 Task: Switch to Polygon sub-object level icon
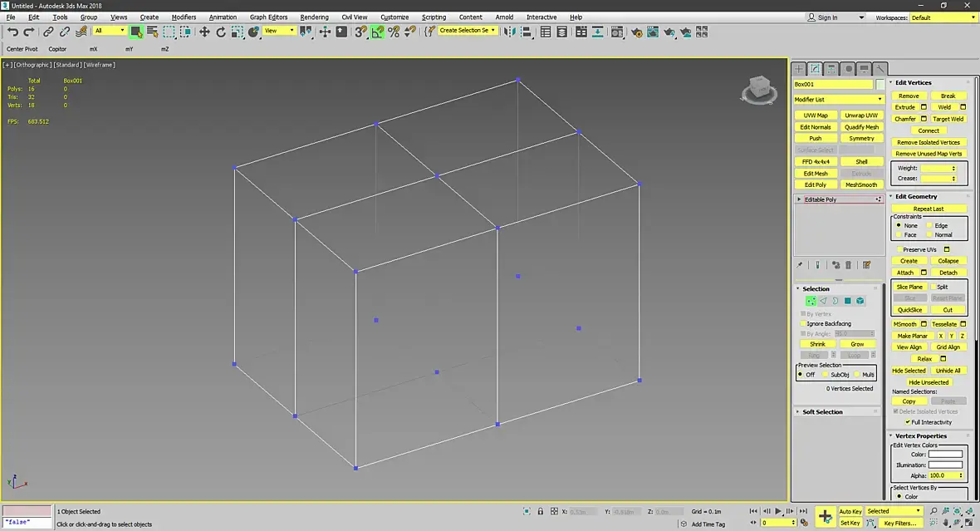(847, 301)
